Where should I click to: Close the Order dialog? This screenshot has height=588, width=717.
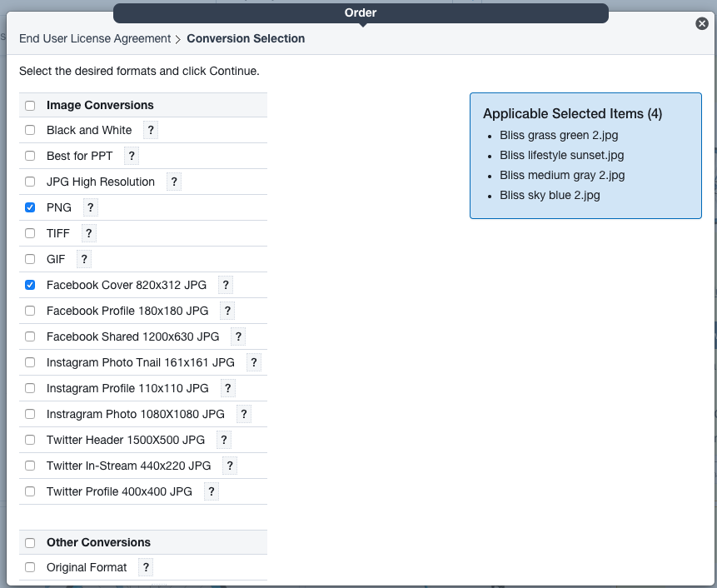[x=702, y=23]
